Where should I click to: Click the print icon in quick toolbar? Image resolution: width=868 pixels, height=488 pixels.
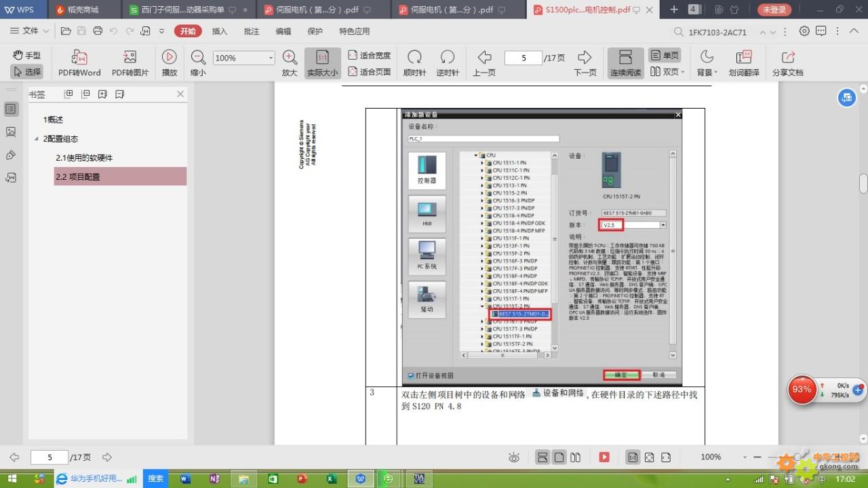(x=98, y=31)
